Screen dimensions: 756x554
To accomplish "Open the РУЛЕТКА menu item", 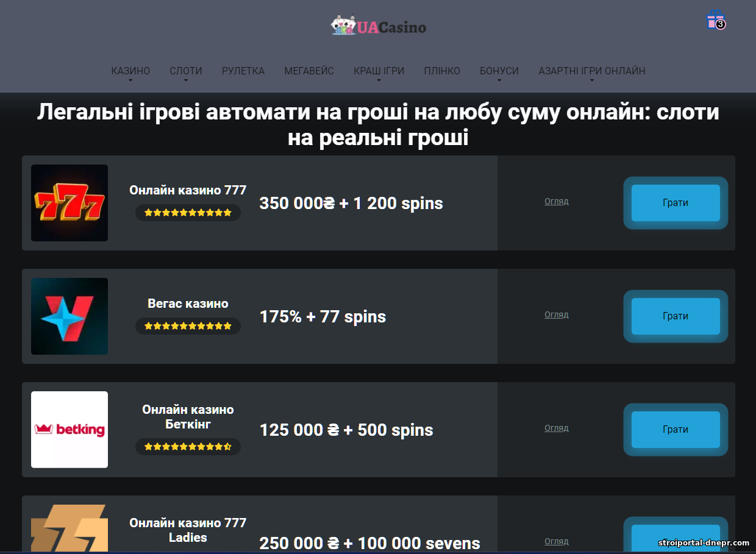I will click(x=243, y=71).
